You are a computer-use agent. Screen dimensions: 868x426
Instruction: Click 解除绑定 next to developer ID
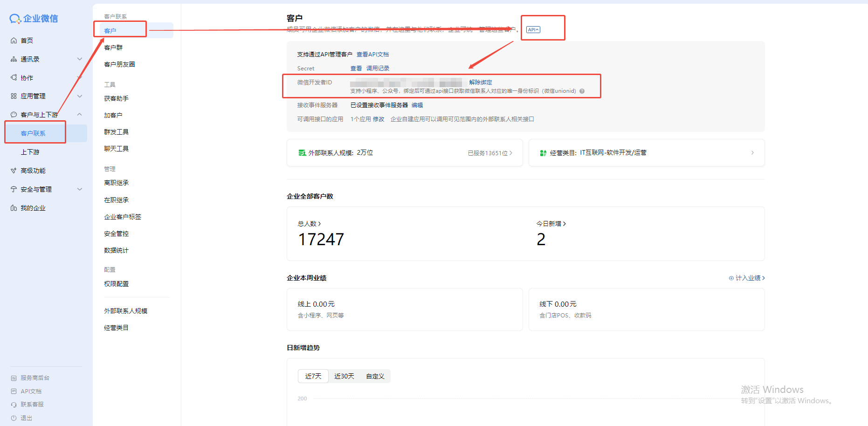(480, 82)
